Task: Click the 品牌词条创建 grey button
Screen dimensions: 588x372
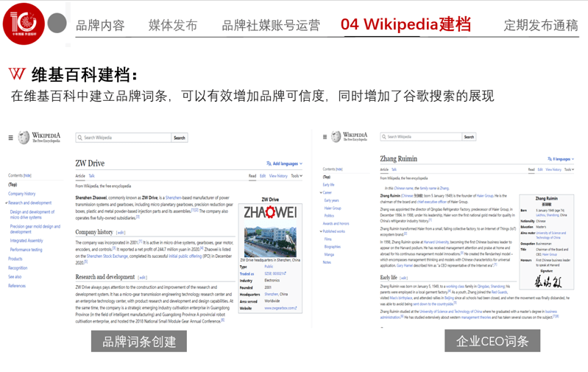Action: [x=139, y=341]
